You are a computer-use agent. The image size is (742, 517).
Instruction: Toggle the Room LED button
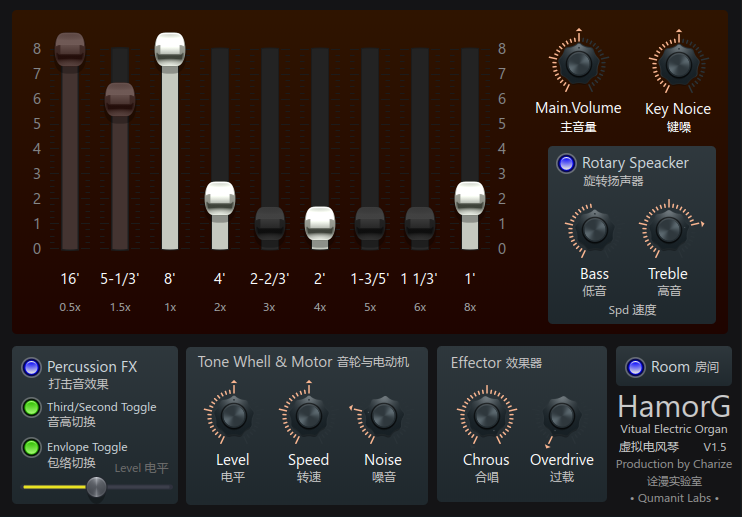tap(635, 367)
